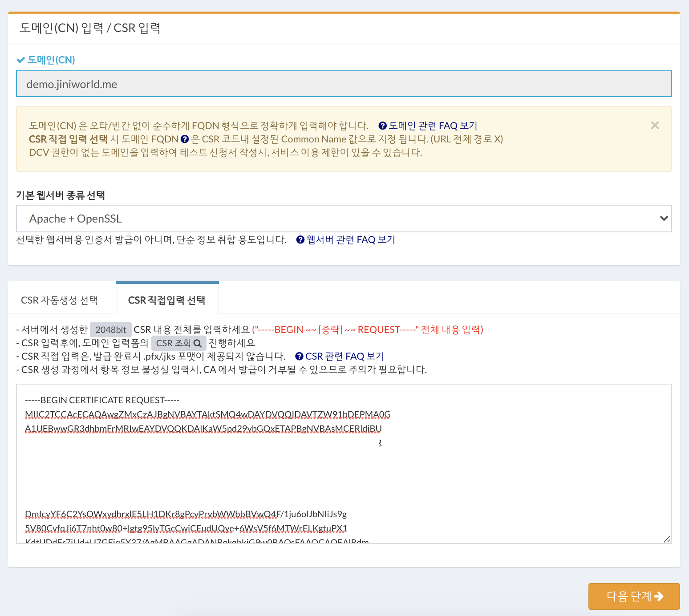The width and height of the screenshot is (689, 616).
Task: Click the 도메인(CN) field label with checkmark
Action: click(x=46, y=60)
